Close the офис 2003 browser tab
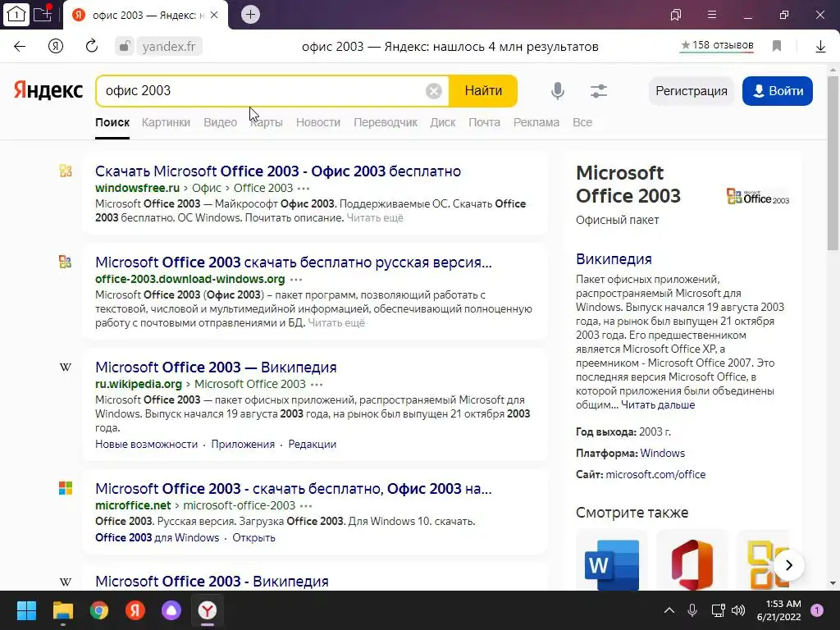 [x=214, y=15]
